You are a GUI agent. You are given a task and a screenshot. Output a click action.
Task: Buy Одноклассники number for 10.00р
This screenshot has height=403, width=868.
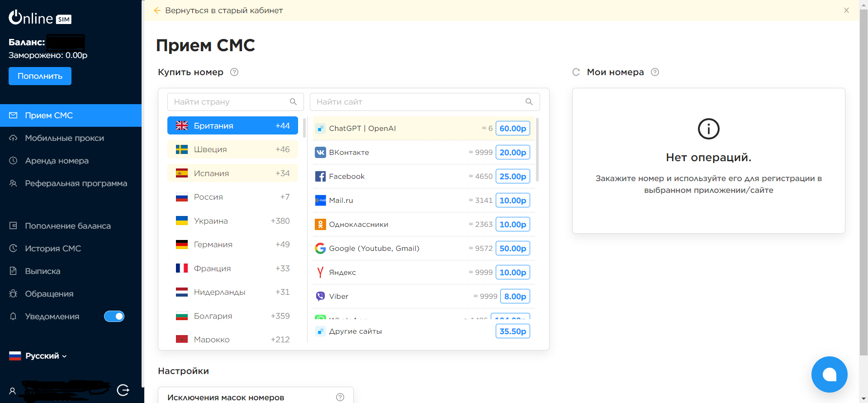coord(512,225)
